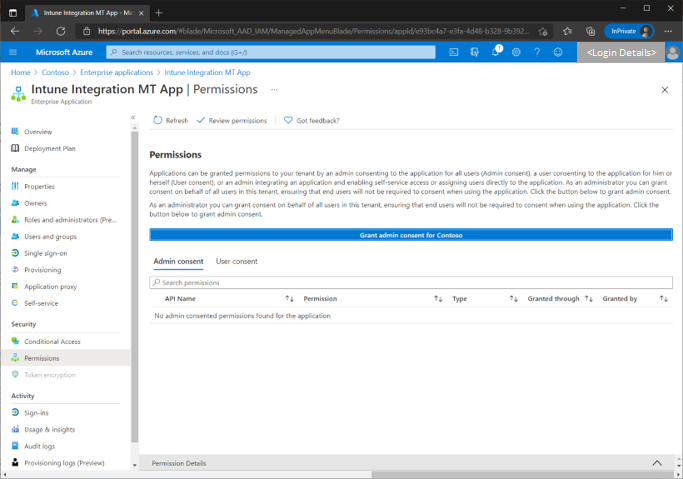Open browser collections icon
The image size is (683, 479).
click(x=590, y=31)
